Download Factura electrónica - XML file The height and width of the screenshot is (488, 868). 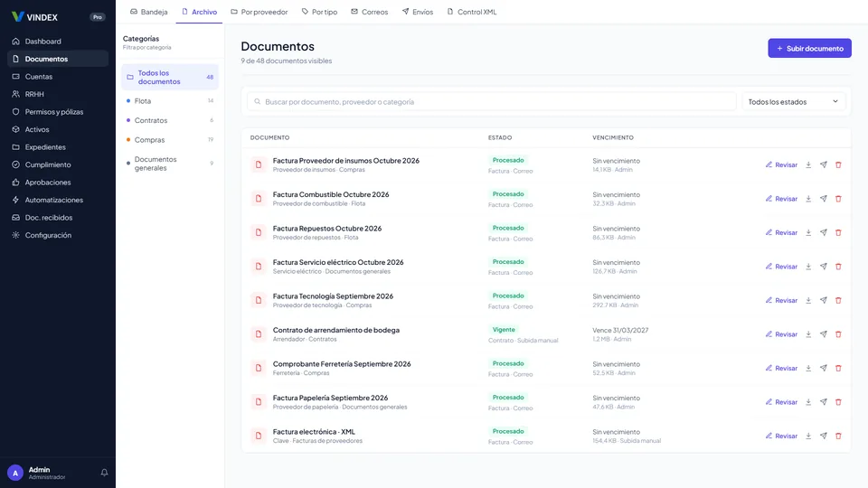click(x=808, y=436)
